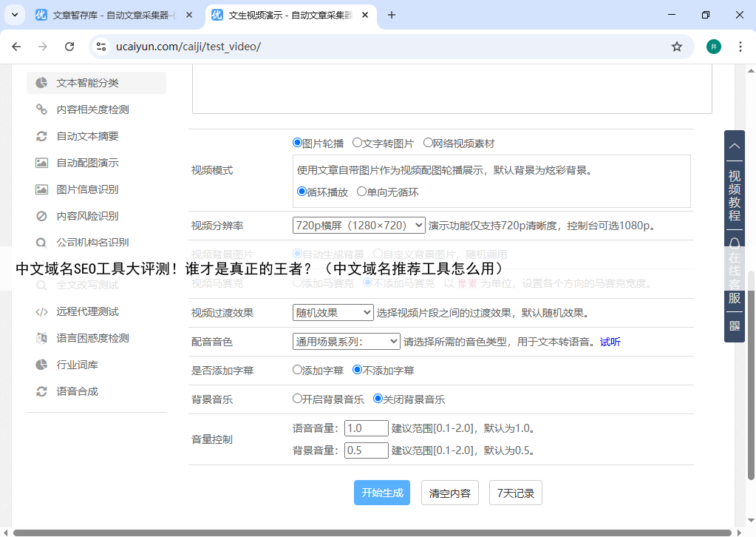
Task: Click the 语音音量 input field
Action: point(366,428)
